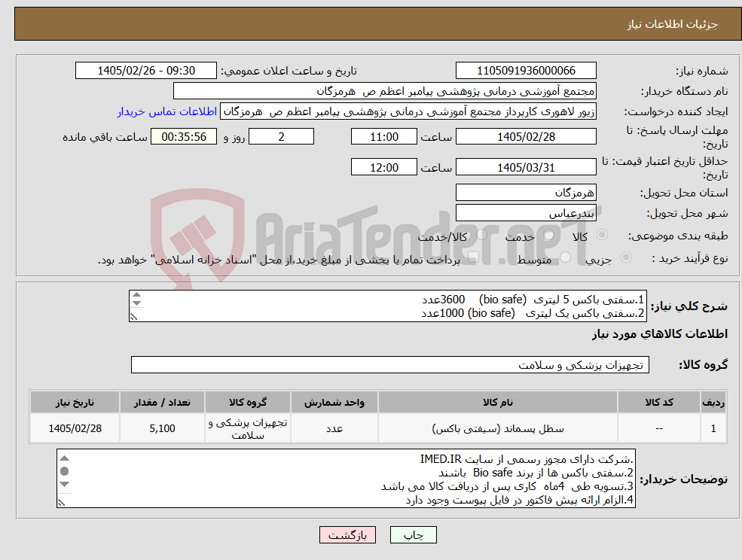The width and height of the screenshot is (742, 560).
Task: Click the table cell تجهیزات پزشکی و سلامت
Action: (248, 428)
